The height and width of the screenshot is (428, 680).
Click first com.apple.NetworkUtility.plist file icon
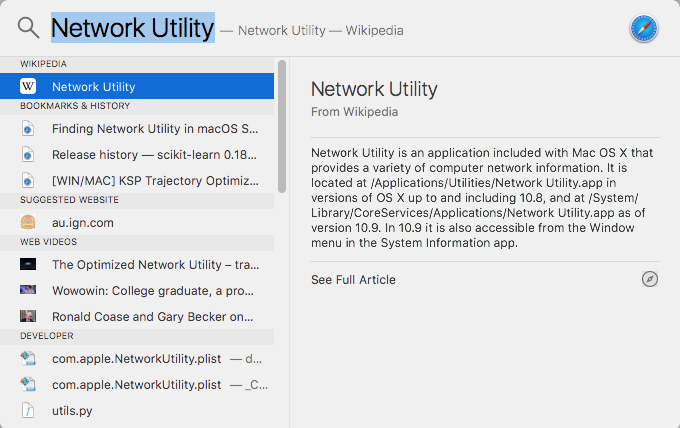coord(28,358)
